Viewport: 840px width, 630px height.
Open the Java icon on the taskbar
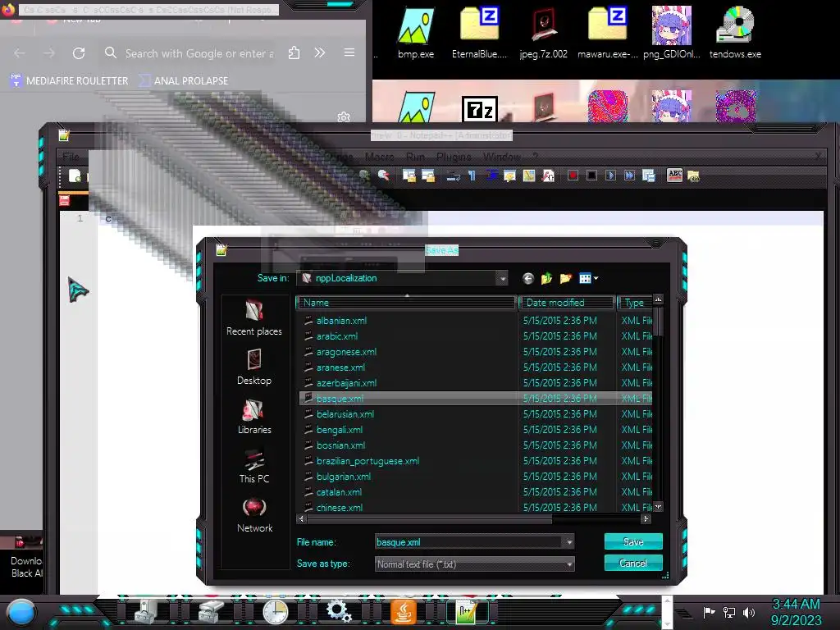point(404,611)
